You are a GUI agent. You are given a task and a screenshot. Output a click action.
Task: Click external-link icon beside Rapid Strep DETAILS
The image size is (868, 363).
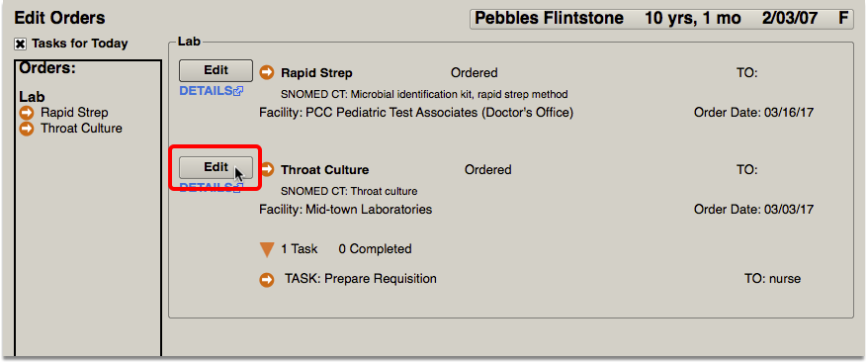coord(238,91)
